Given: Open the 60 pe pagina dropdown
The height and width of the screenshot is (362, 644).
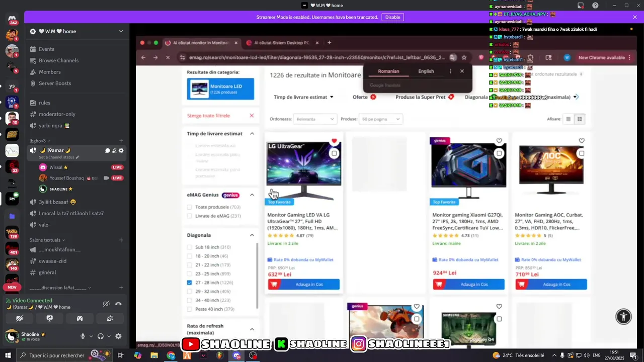Looking at the screenshot, I should point(380,119).
